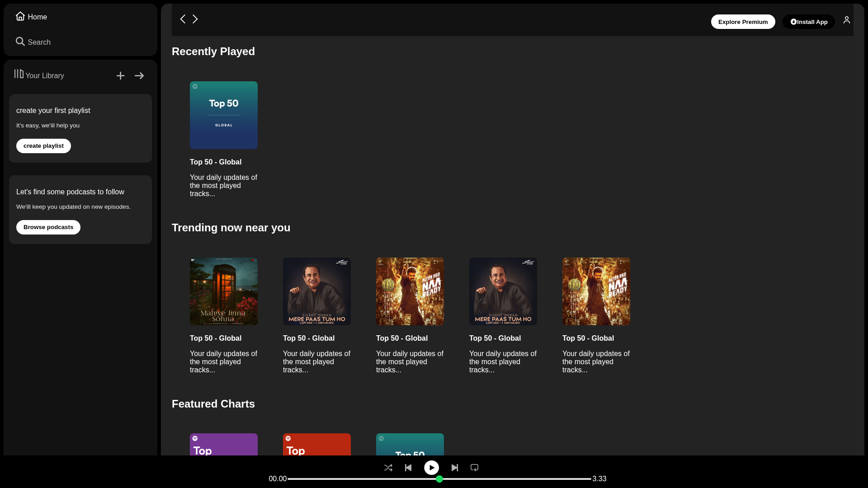
Task: Click the Your Library label
Action: 45,76
